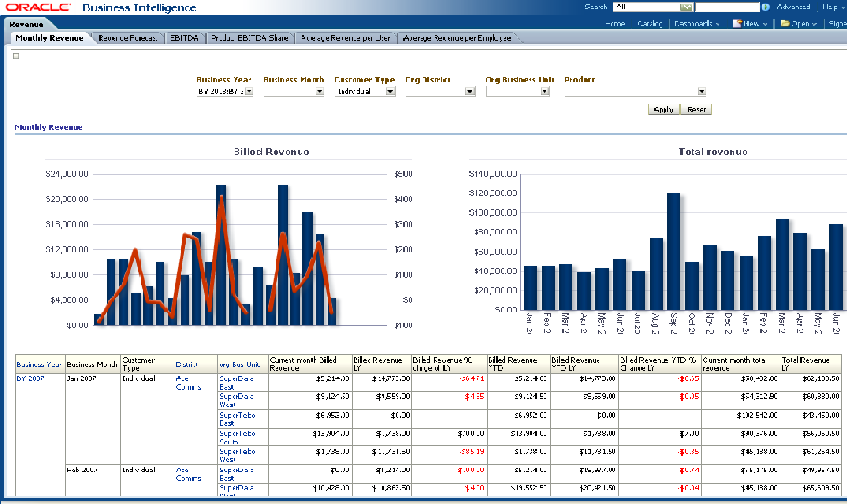Screen dimensions: 847x504
Task: Open the Product dropdown
Action: click(x=701, y=91)
